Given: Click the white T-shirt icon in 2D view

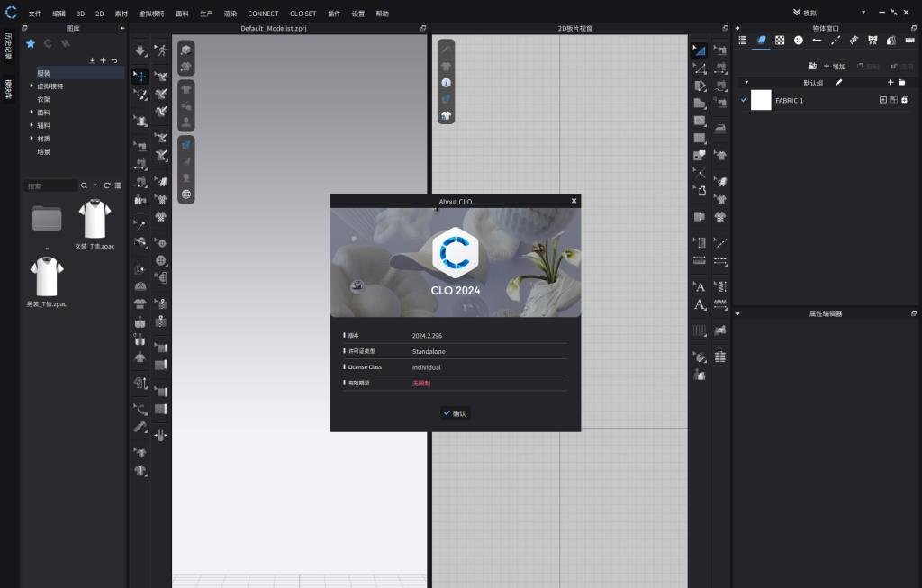Looking at the screenshot, I should (447, 116).
